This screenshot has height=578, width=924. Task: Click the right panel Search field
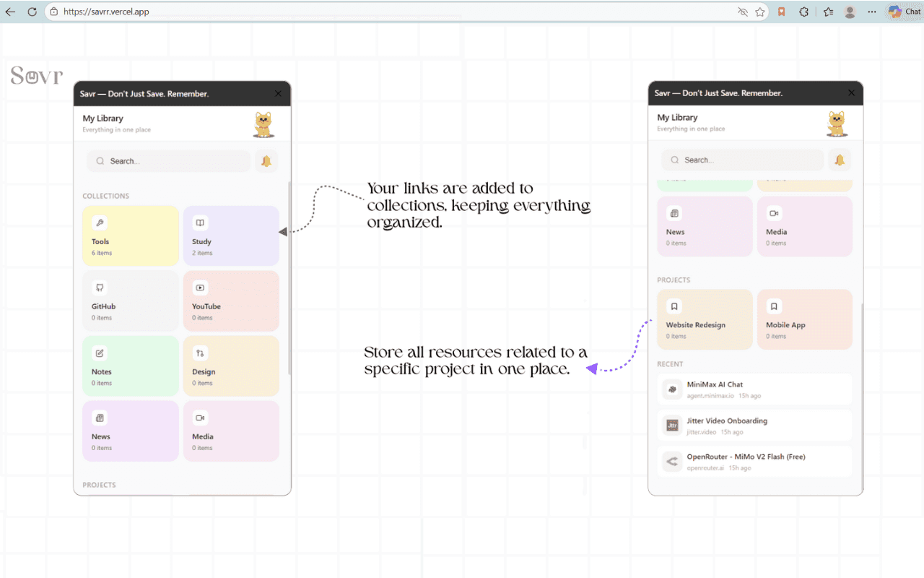click(x=743, y=160)
